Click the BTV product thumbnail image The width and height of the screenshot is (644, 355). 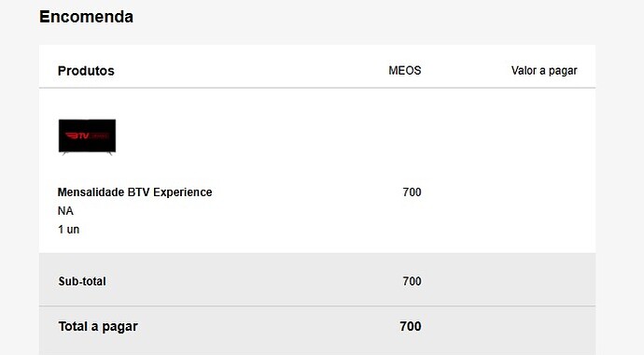point(87,137)
